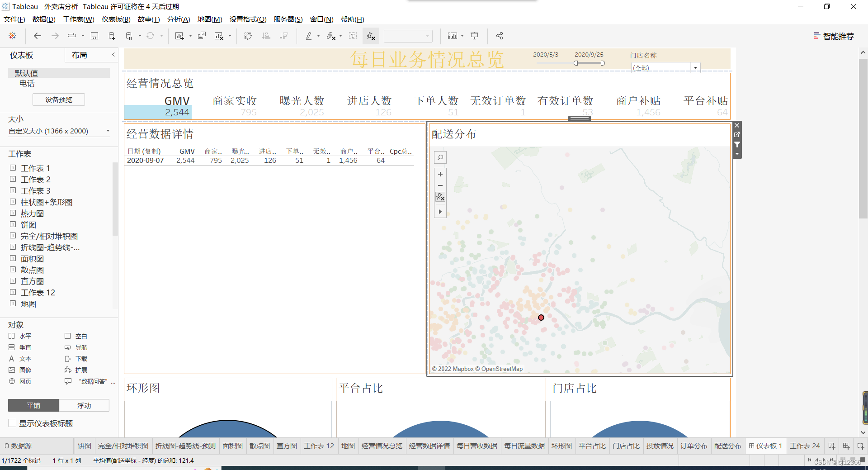Viewport: 868px width, 470px height.
Task: Open the replay animation dropdown arrow
Action: coord(83,36)
